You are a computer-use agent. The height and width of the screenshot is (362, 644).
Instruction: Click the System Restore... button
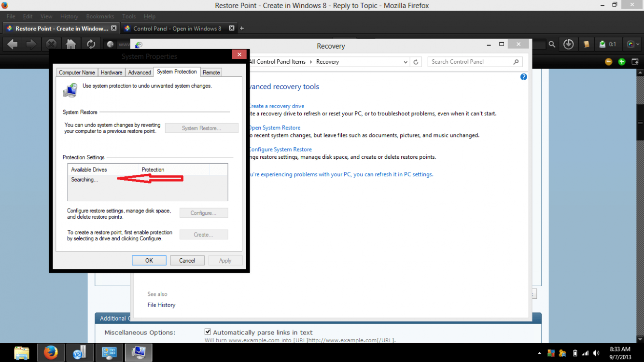pos(201,128)
